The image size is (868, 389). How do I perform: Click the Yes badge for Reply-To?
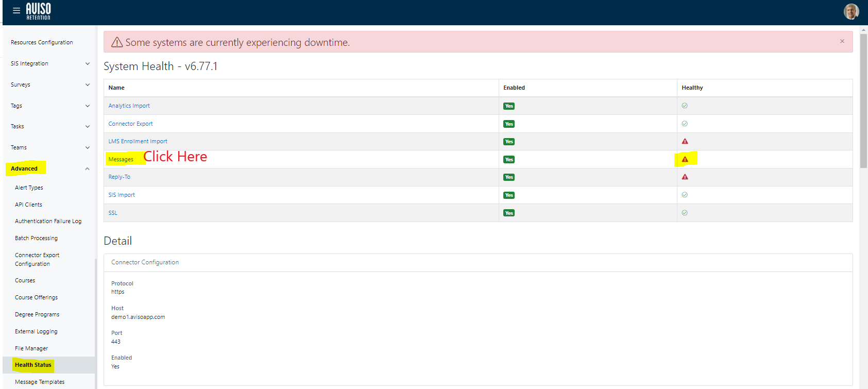coord(509,177)
